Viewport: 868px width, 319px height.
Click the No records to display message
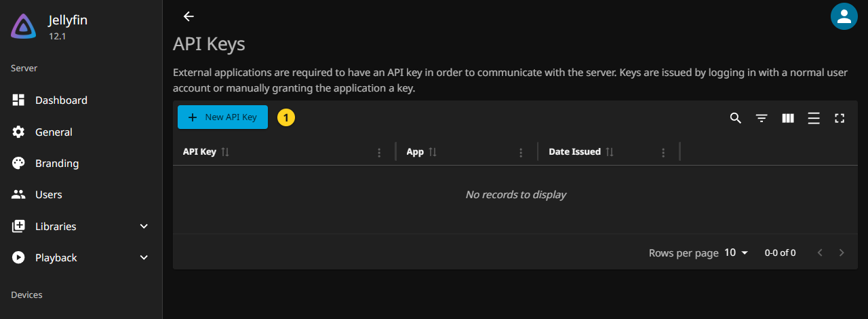coord(515,195)
